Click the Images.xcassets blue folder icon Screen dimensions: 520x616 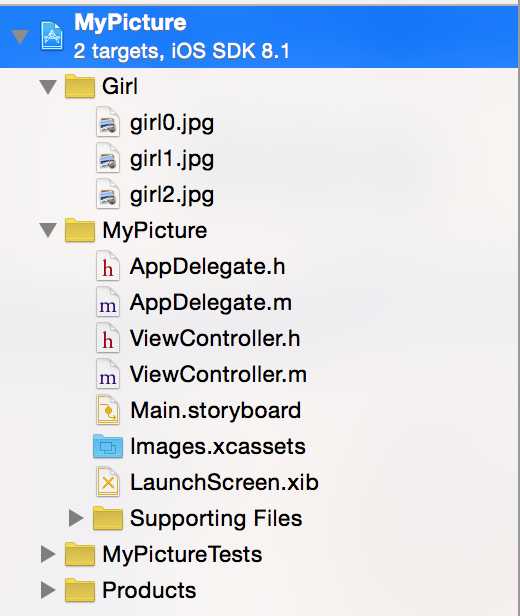pyautogui.click(x=108, y=447)
